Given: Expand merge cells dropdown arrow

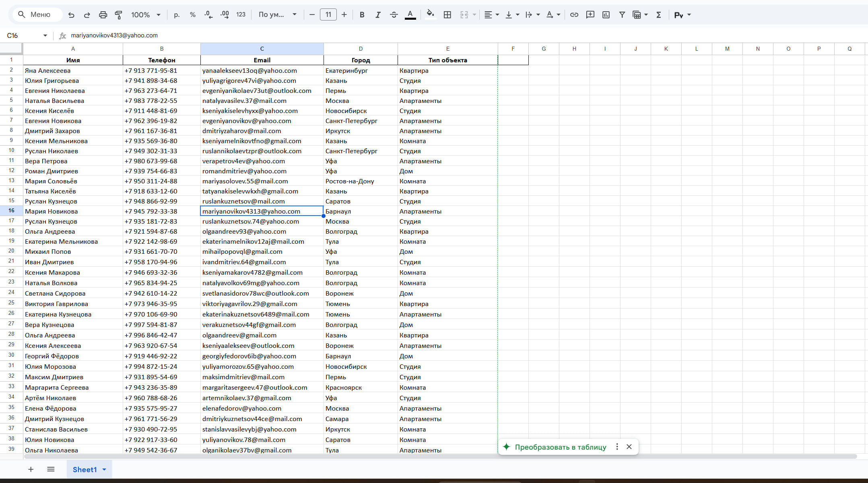Looking at the screenshot, I should (474, 15).
